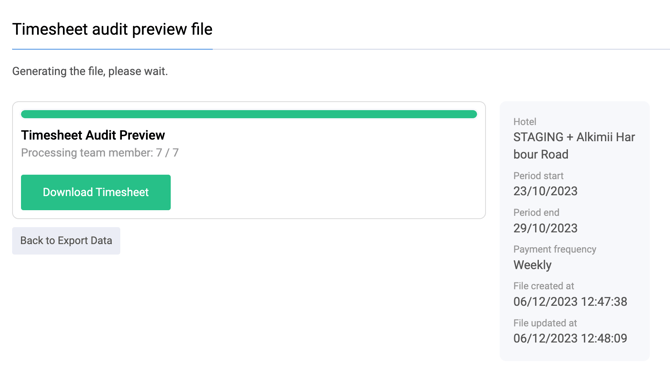This screenshot has width=670, height=376.
Task: Click the Period end date 29/10/2023
Action: tap(545, 228)
